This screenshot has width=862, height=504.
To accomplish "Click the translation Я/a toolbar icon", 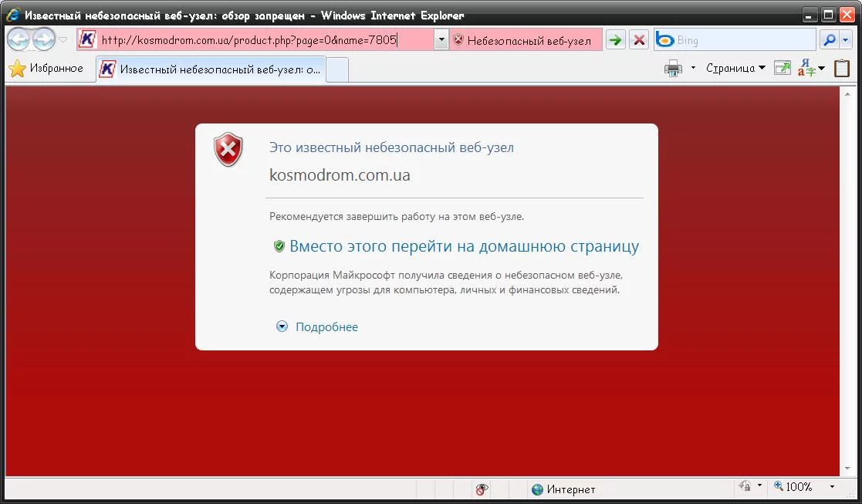I will click(807, 68).
